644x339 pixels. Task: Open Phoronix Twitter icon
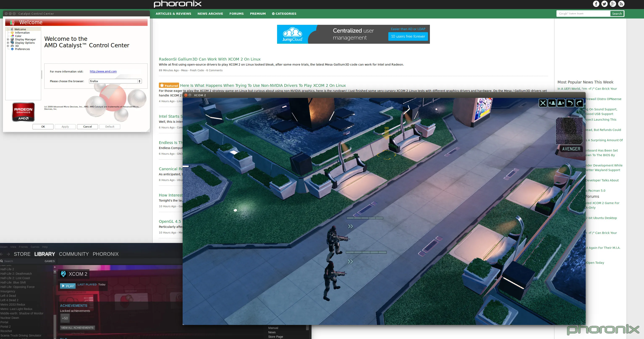605,4
